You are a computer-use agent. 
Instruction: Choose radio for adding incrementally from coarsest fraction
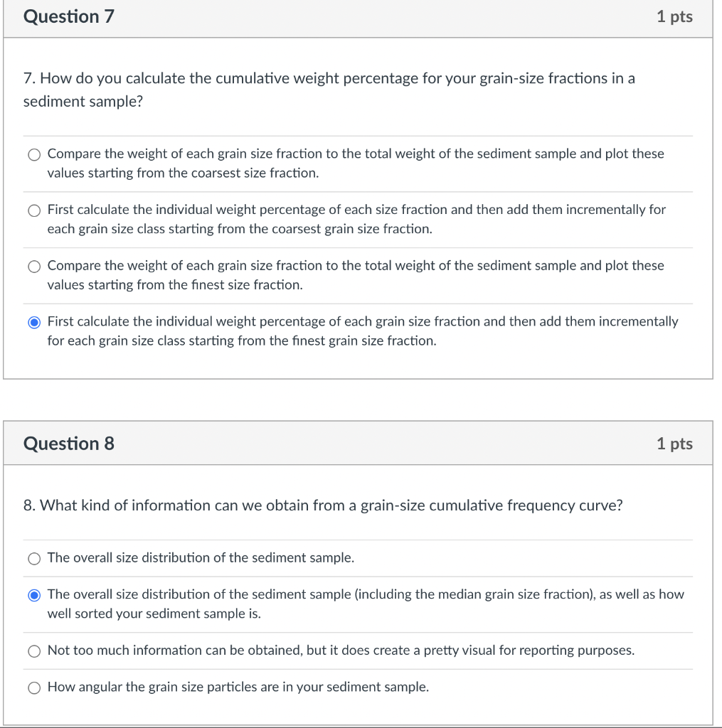point(34,210)
